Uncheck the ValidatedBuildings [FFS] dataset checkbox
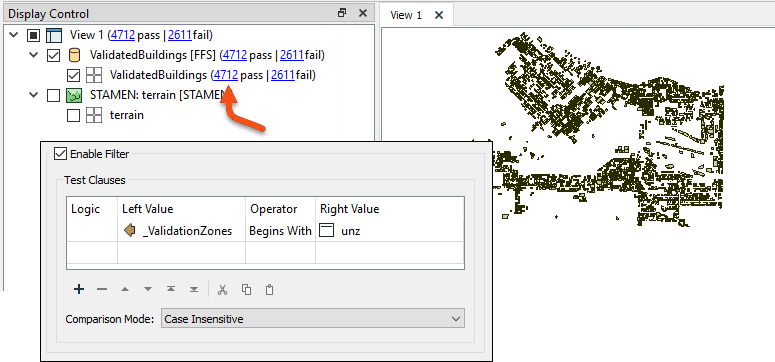775x362 pixels. [53, 55]
